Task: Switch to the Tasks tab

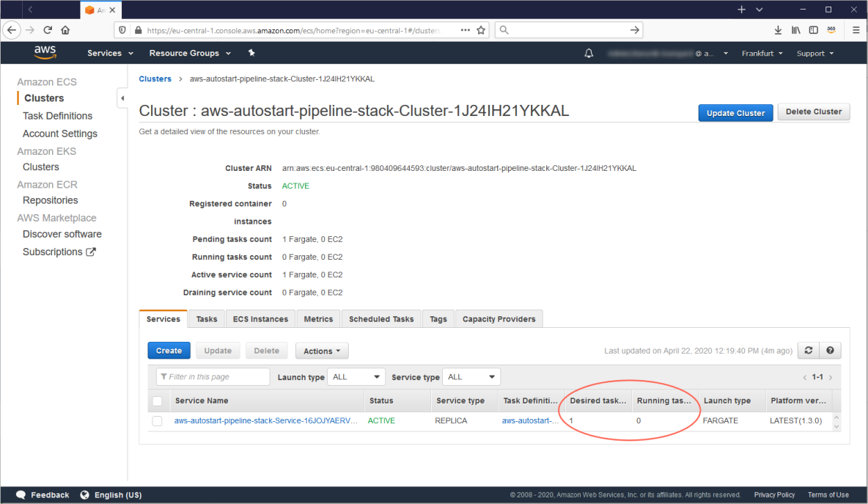Action: [x=207, y=319]
